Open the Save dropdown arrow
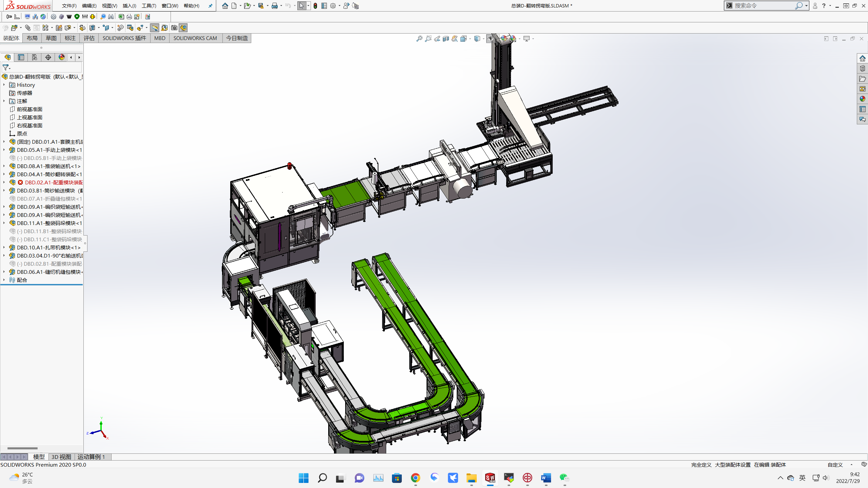 tap(268, 6)
